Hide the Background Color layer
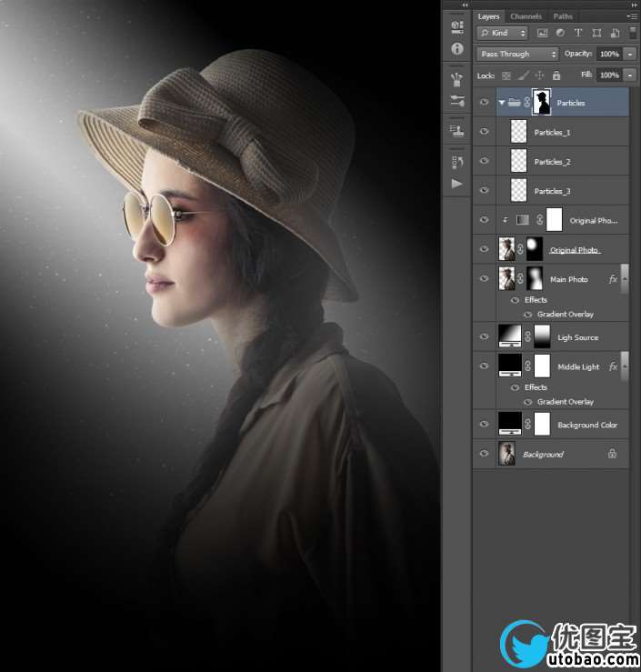Image resolution: width=641 pixels, height=672 pixels. [484, 425]
